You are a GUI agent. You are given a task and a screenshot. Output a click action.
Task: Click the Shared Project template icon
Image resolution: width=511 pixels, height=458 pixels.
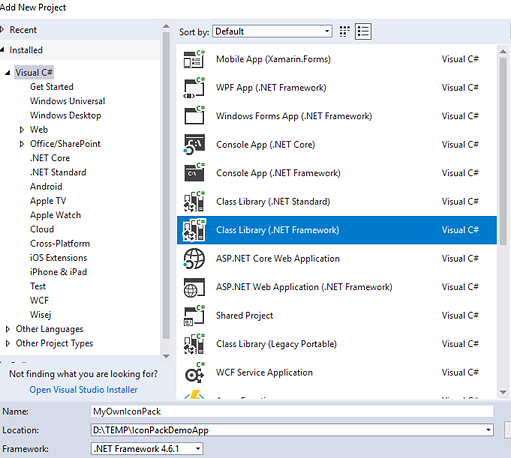pyautogui.click(x=194, y=315)
